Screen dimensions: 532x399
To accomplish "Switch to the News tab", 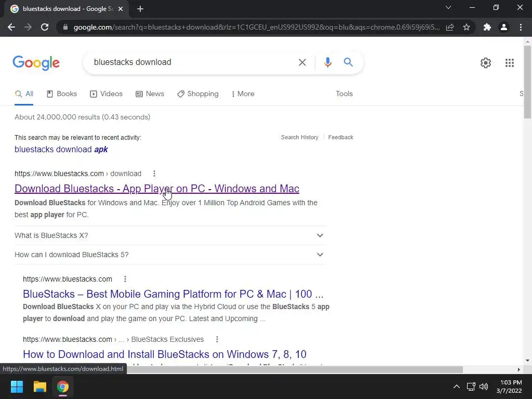I will pyautogui.click(x=150, y=94).
